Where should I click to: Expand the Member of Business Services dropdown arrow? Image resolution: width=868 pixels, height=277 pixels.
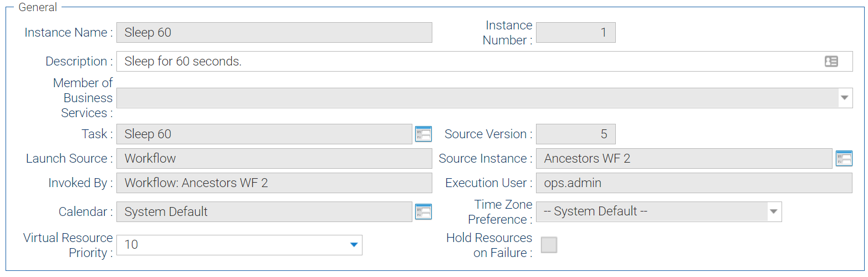pyautogui.click(x=844, y=98)
